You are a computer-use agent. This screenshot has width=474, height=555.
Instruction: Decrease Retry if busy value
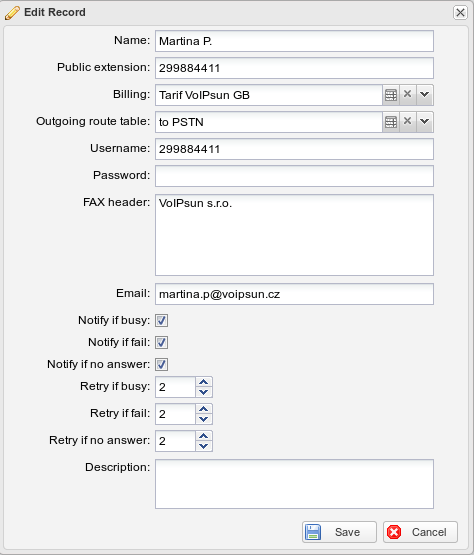pyautogui.click(x=204, y=392)
